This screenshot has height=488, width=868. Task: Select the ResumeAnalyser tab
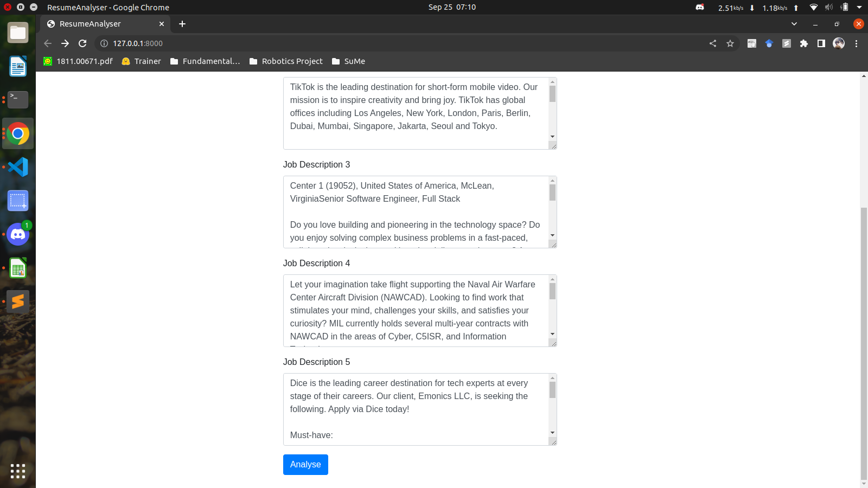tap(105, 24)
